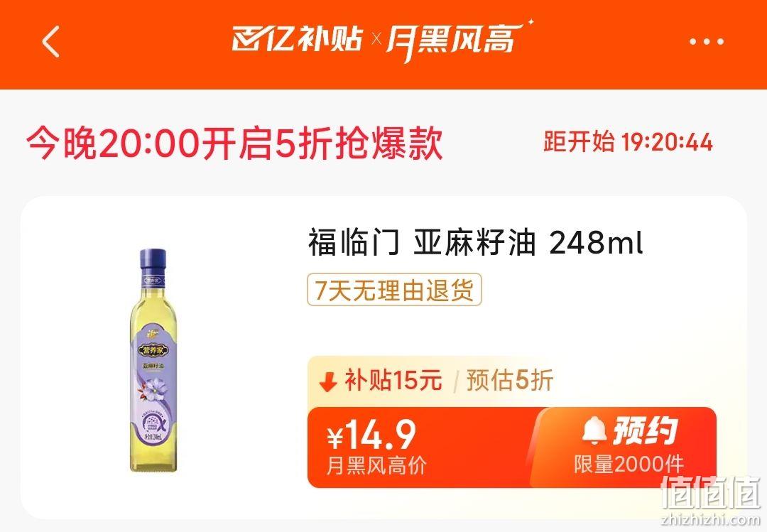Open the flaxseed oil bottle image
This screenshot has width=767, height=532.
pos(153,360)
